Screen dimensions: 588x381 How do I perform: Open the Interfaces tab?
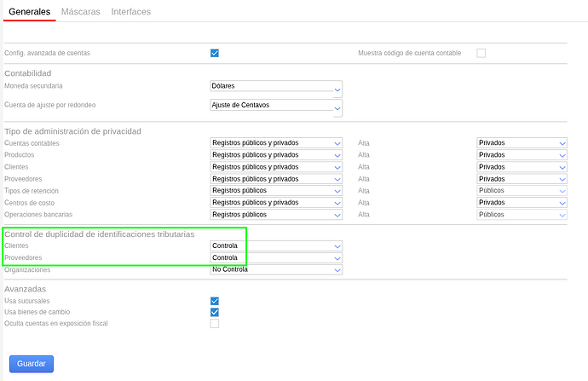click(130, 12)
